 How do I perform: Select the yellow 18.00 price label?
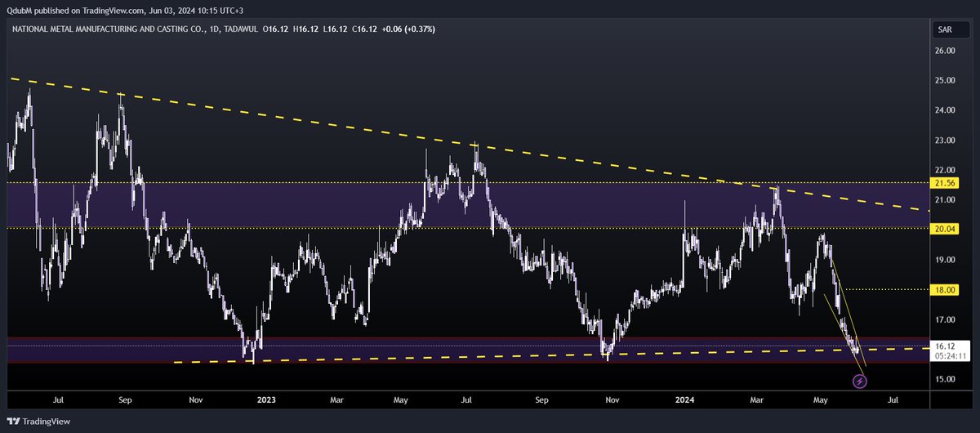click(x=945, y=290)
